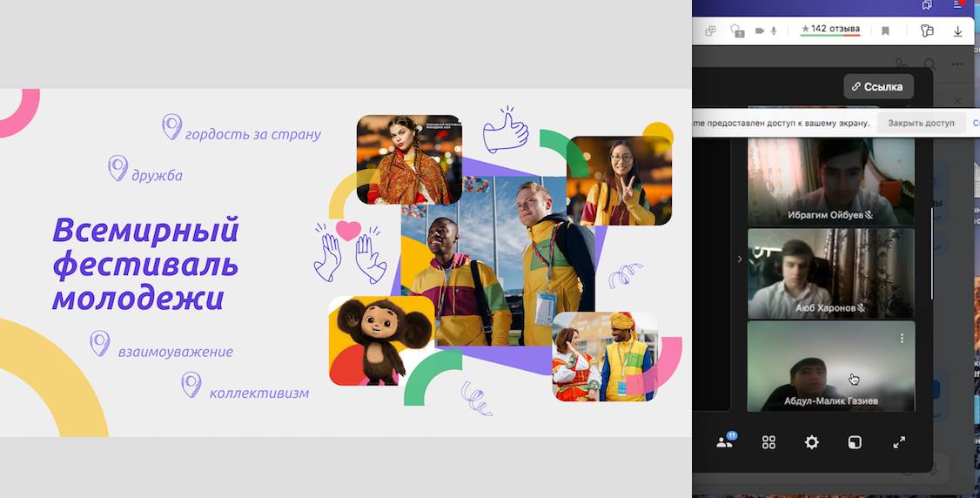
Task: Expand the side panel with the chevron arrow
Action: 740,259
